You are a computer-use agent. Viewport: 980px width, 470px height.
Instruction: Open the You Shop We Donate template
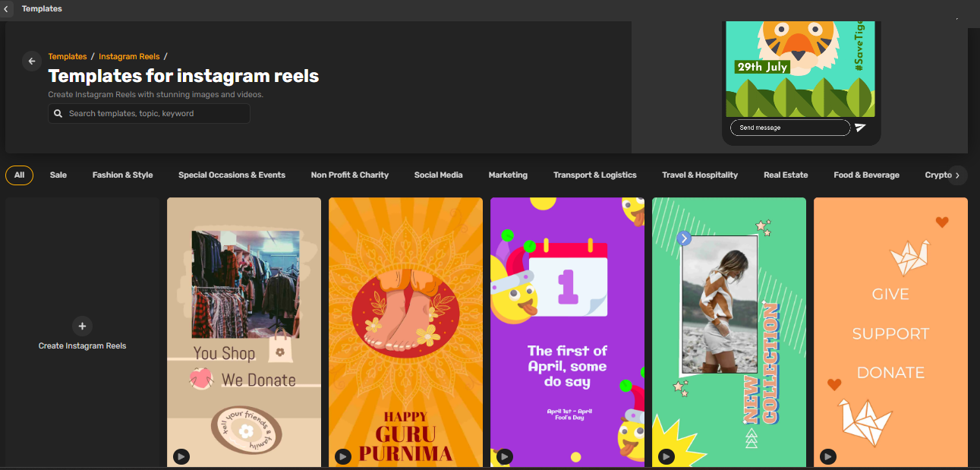(244, 332)
